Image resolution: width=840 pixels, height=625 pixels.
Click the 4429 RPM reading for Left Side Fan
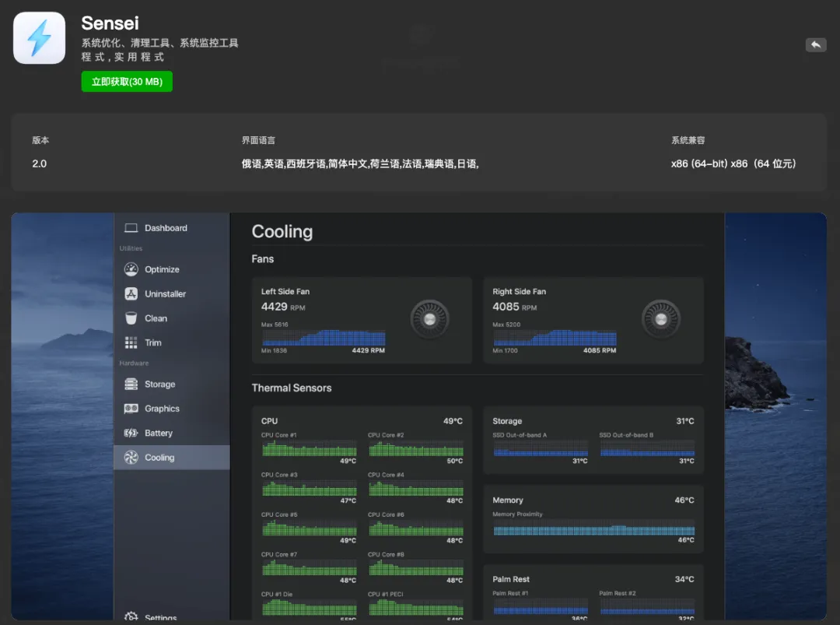pos(283,307)
